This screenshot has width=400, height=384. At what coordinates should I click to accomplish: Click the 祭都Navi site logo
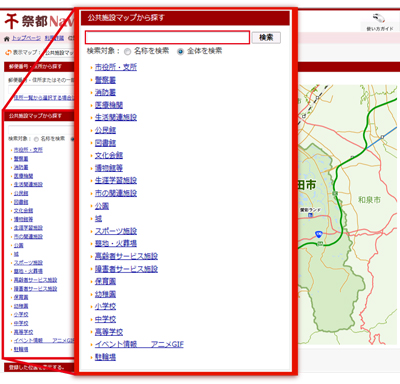click(x=38, y=22)
